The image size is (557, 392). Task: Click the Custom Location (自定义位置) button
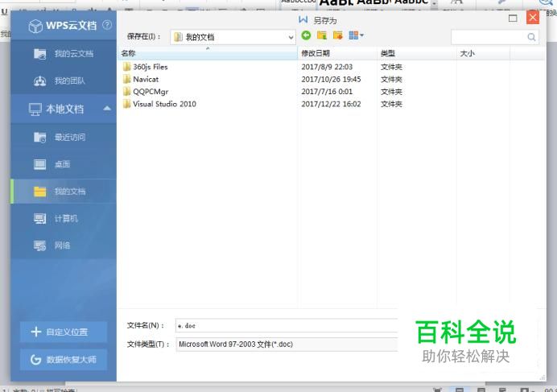coord(64,332)
